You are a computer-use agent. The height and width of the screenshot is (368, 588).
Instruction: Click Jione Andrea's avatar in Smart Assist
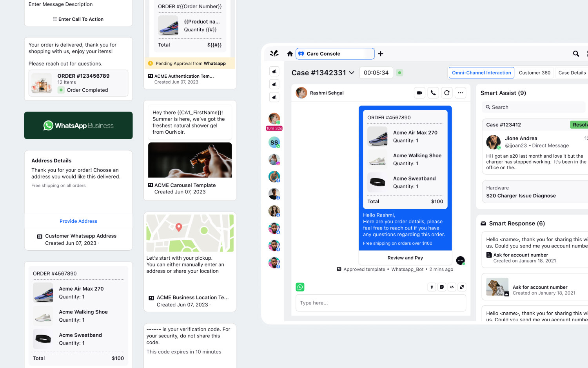tap(493, 142)
